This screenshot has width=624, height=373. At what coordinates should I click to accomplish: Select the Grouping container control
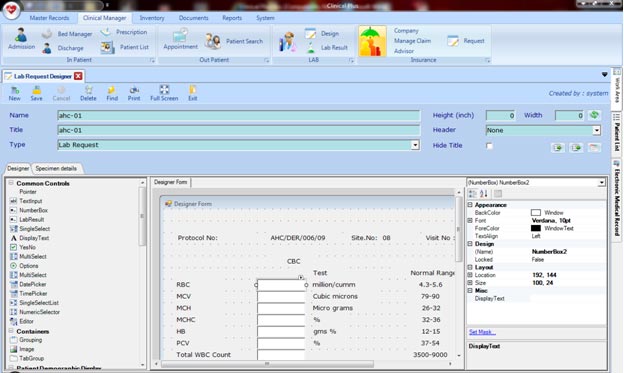[26, 340]
